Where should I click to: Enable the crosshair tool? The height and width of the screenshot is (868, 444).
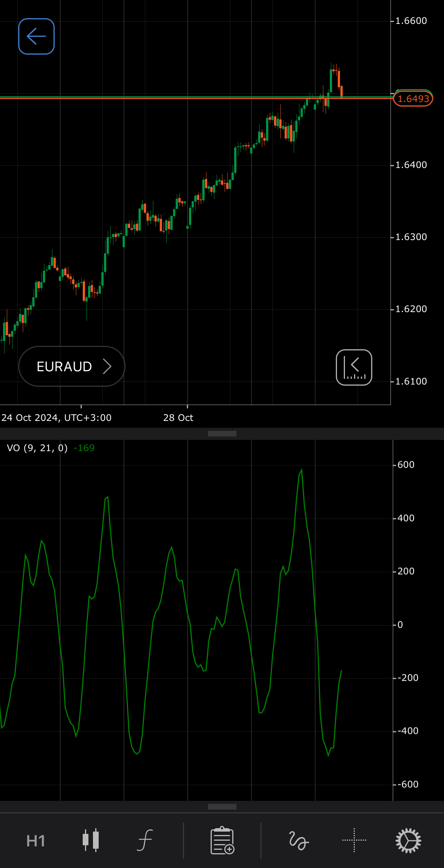coord(354,840)
